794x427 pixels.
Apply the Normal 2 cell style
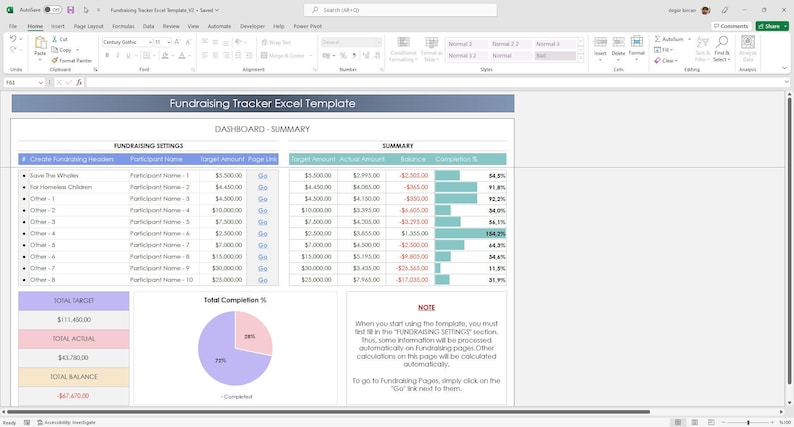click(466, 44)
